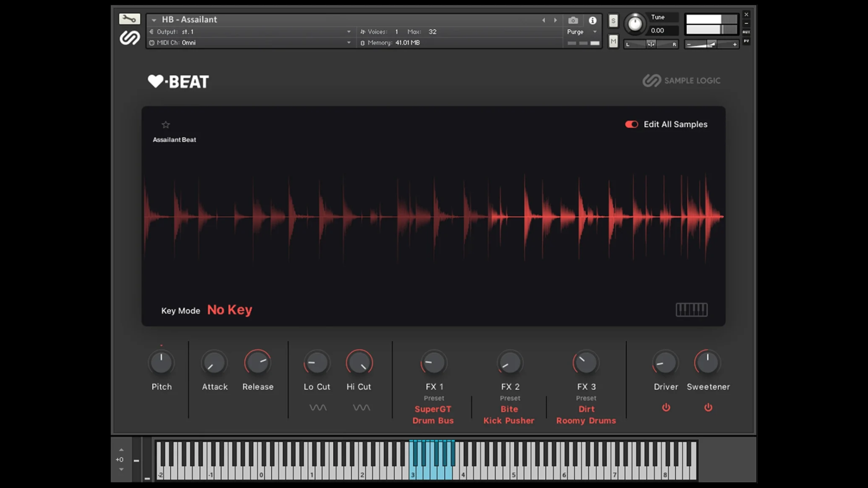Click the wrench edit instrument icon
This screenshot has height=488, width=868.
pyautogui.click(x=129, y=19)
